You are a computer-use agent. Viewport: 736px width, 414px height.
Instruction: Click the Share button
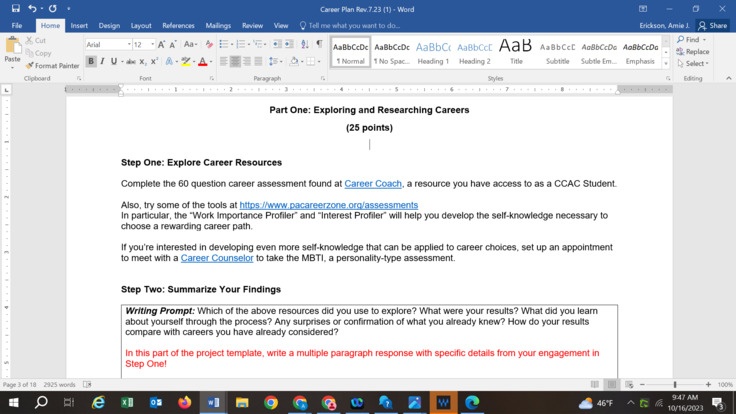coord(713,26)
